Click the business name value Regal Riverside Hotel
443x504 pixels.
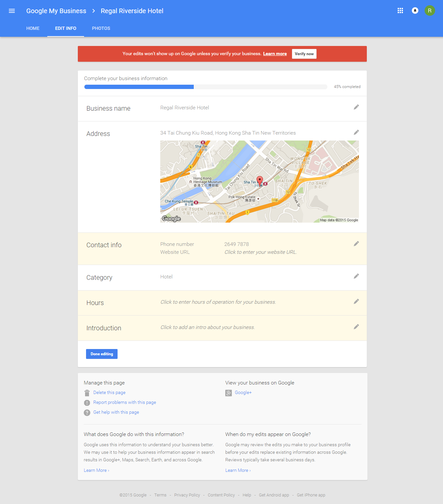pos(185,108)
